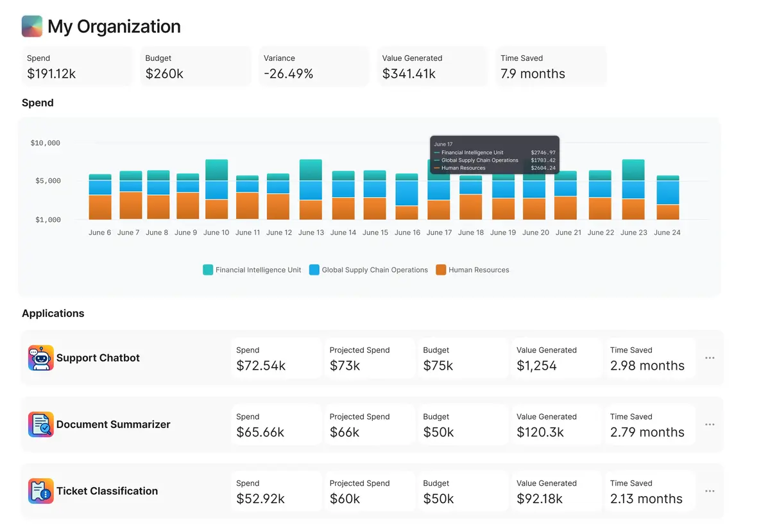Open the Support Chatbot options menu
770x532 pixels.
(710, 357)
